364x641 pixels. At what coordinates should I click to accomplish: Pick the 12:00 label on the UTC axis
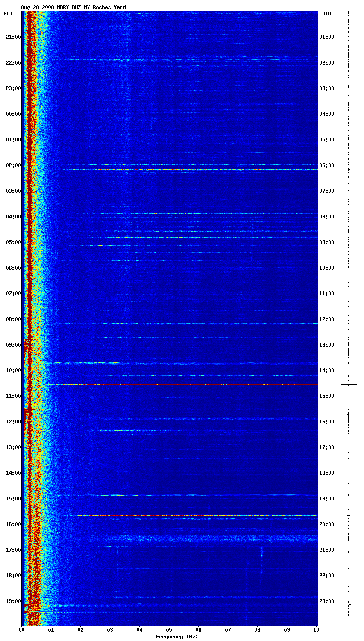click(327, 319)
